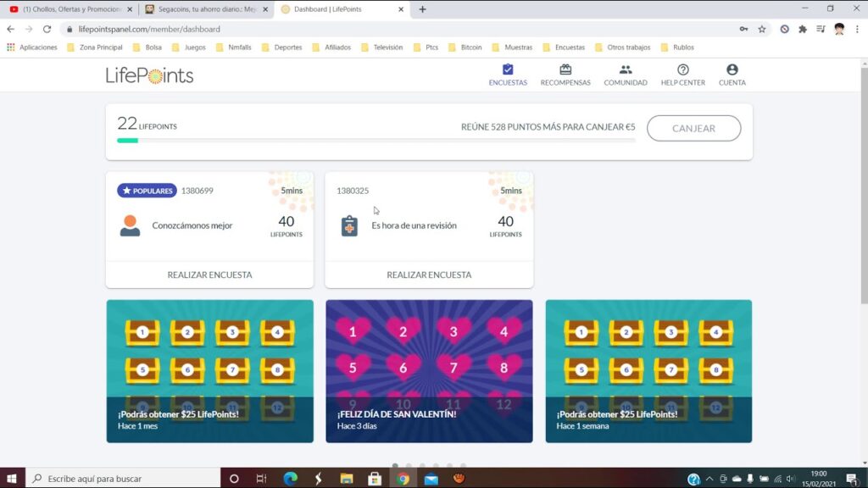Open a new browser tab

(x=422, y=9)
